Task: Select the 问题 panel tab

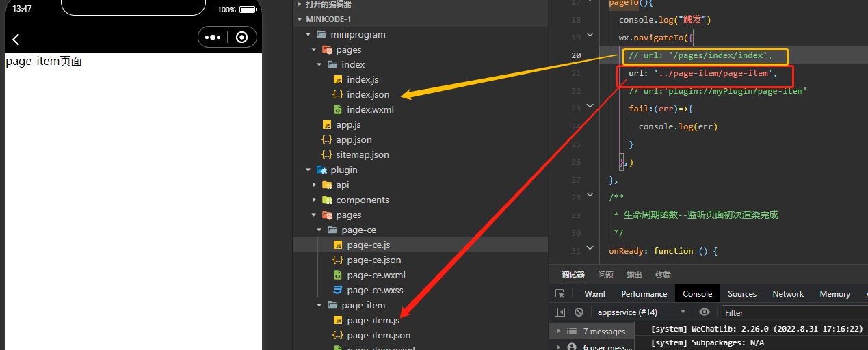Action: pyautogui.click(x=605, y=275)
